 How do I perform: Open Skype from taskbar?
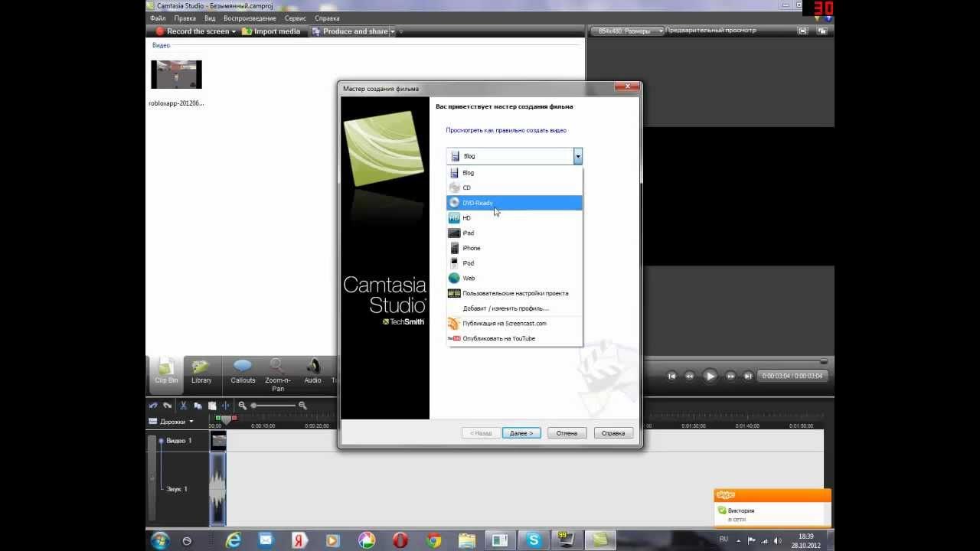coord(534,540)
